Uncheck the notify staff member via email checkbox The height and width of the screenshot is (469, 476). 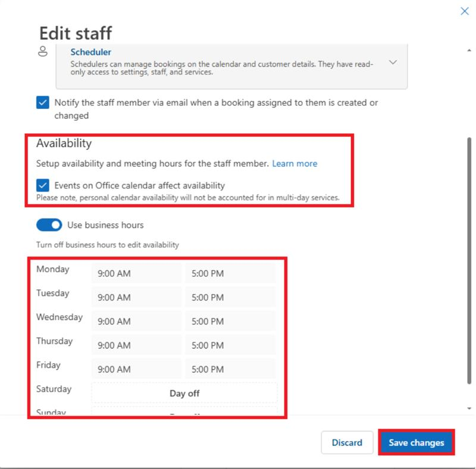tap(42, 102)
